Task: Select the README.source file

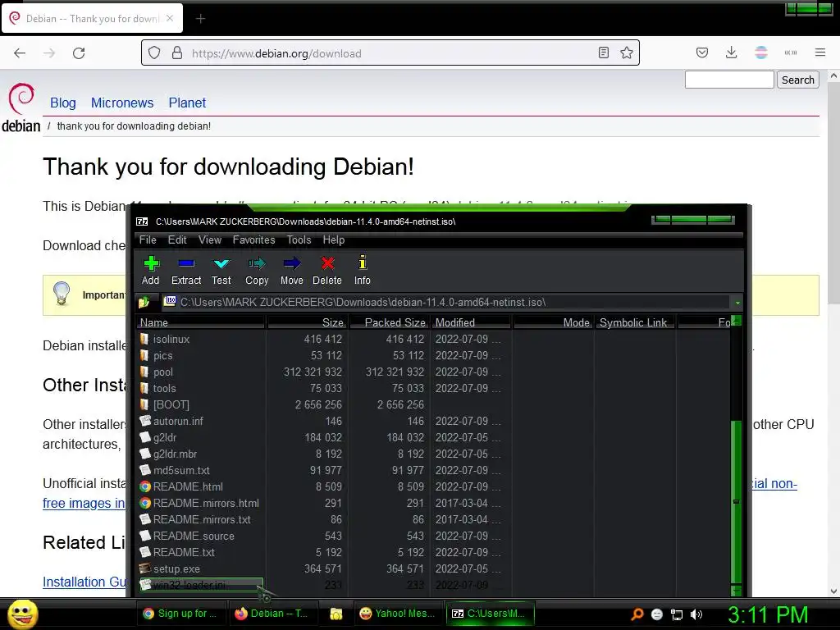Action: tap(194, 536)
